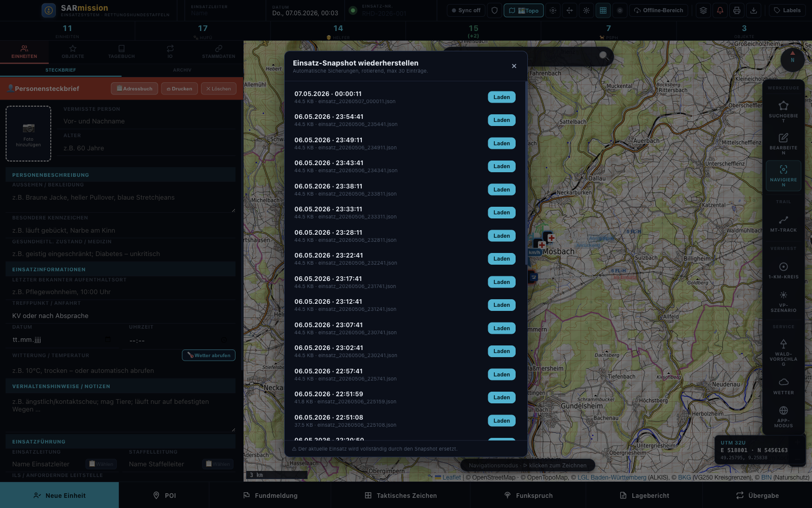Open Staffelleitung Wählen selector

coord(218,464)
